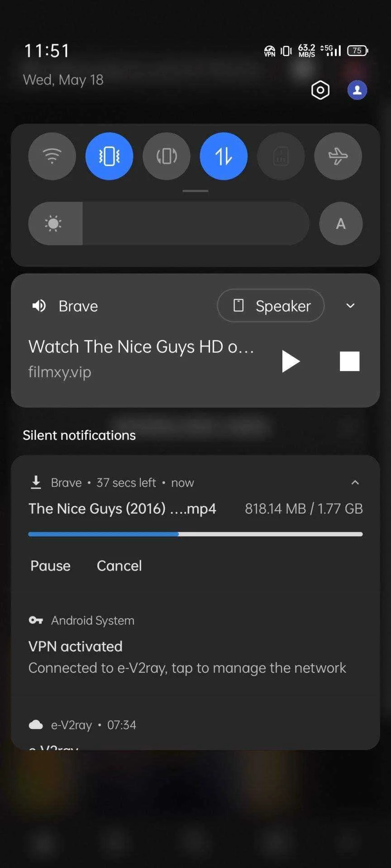
Task: Tap the VPN status bar icon
Action: click(270, 51)
